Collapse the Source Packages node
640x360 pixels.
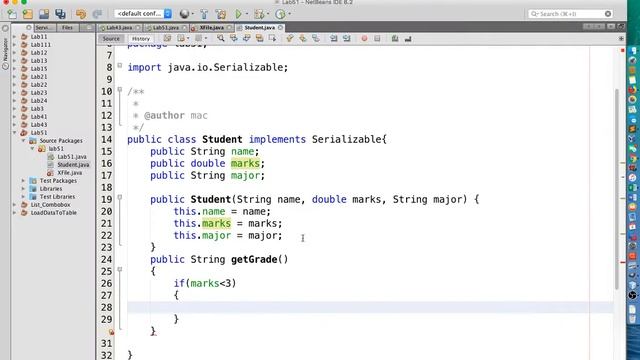[24, 140]
